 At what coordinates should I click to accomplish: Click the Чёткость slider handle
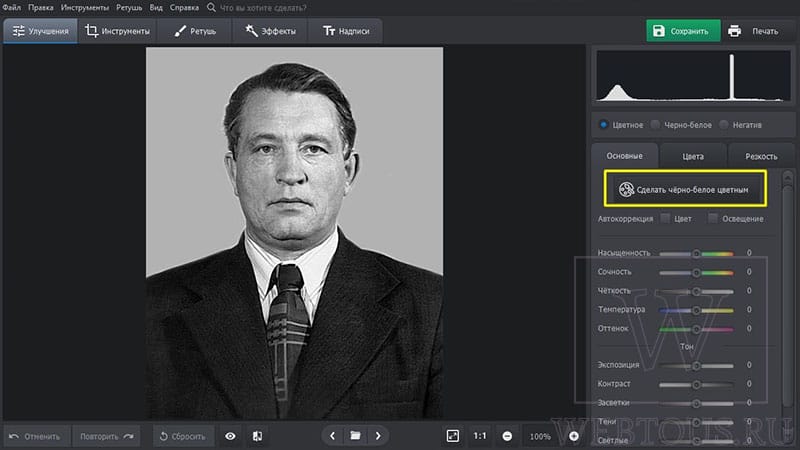click(x=696, y=291)
